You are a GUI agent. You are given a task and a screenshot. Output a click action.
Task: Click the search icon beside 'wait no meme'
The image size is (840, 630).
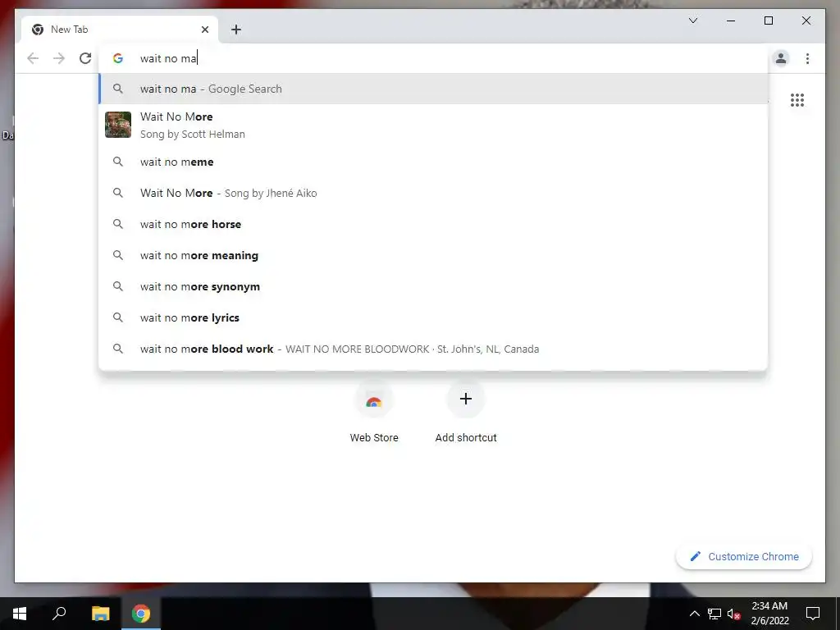click(118, 162)
